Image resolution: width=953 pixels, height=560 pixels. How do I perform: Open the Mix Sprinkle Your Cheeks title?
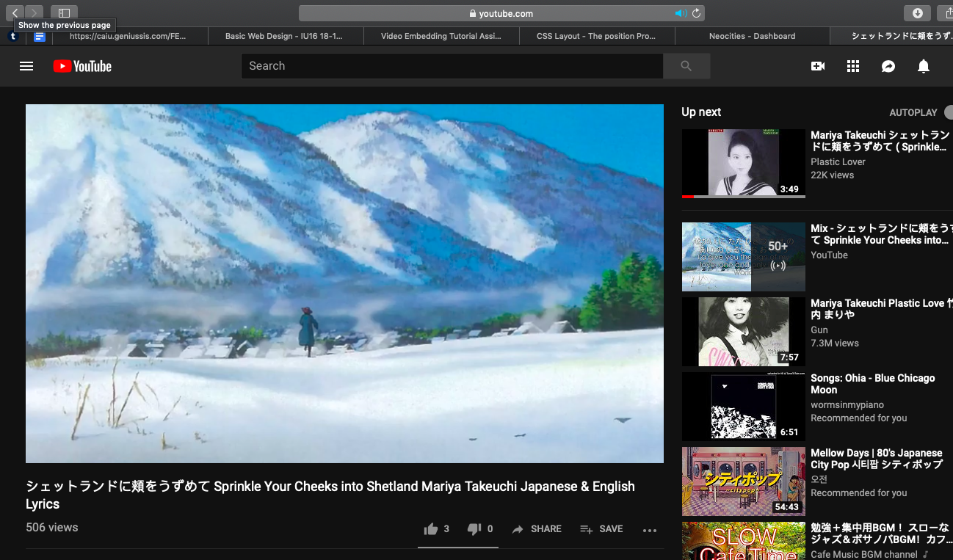[x=881, y=234]
